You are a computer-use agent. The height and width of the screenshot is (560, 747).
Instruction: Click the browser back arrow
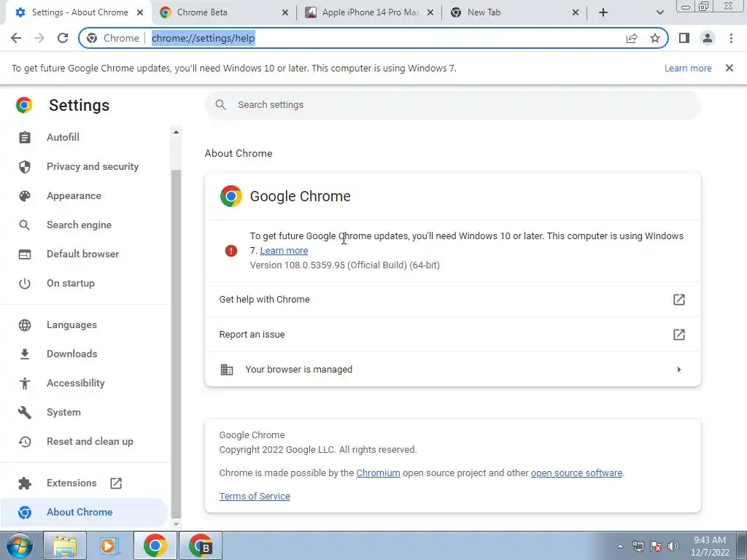click(x=16, y=38)
